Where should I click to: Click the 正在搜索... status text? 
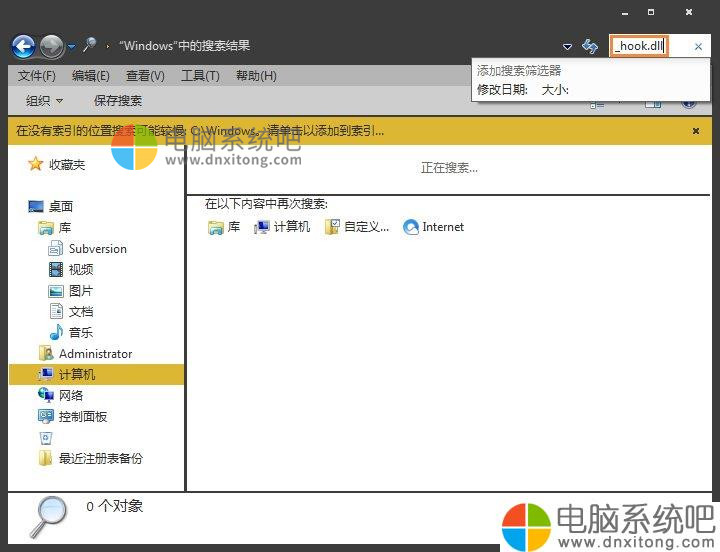coord(450,168)
